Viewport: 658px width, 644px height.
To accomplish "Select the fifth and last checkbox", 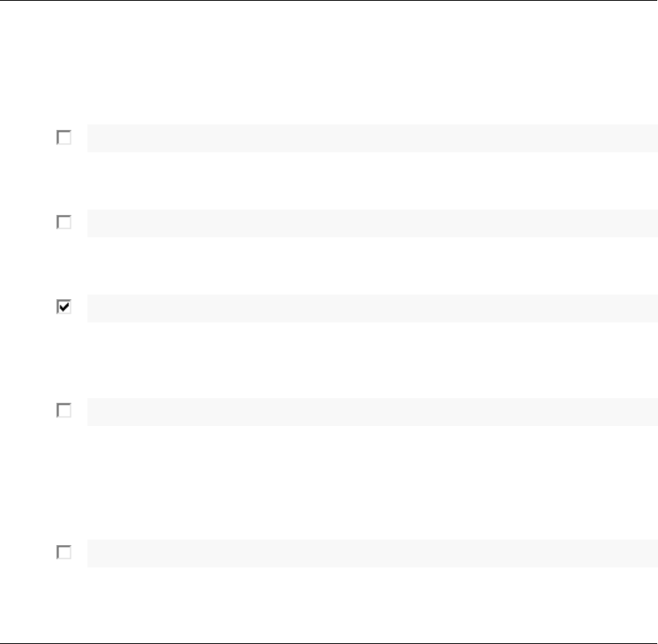I will coord(64,553).
